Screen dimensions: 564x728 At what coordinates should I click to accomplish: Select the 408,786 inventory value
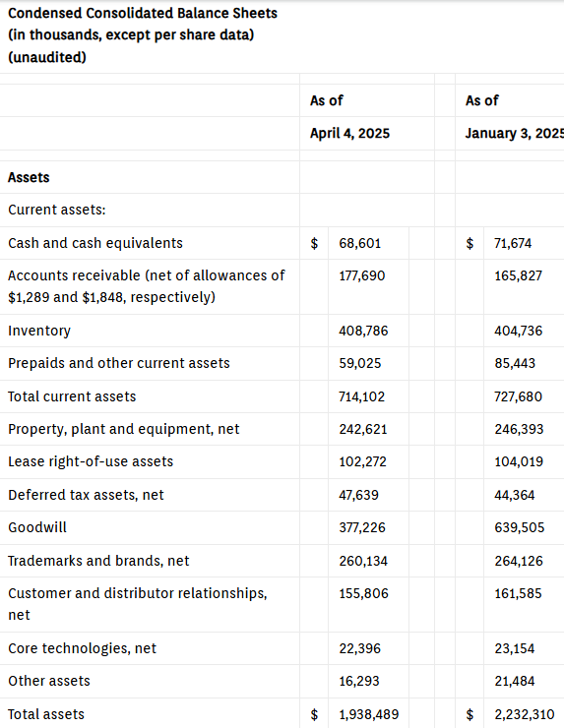[x=363, y=331]
